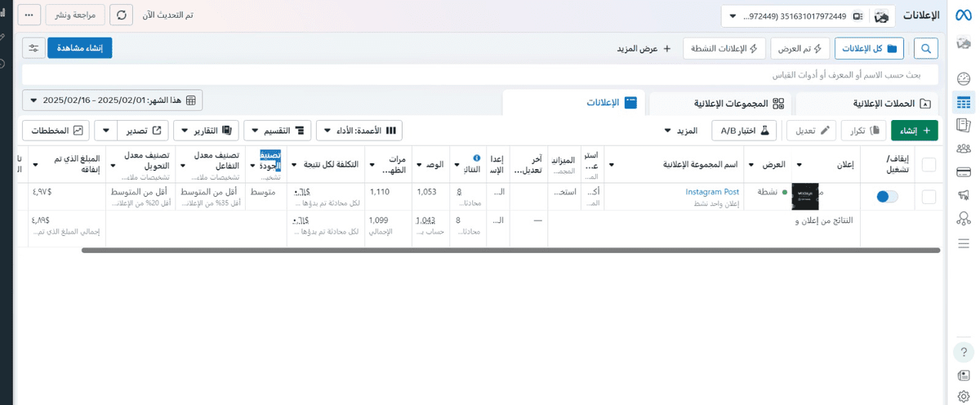This screenshot has height=405, width=980.
Task: Open Billing card icon in the sidebar
Action: pyautogui.click(x=964, y=171)
